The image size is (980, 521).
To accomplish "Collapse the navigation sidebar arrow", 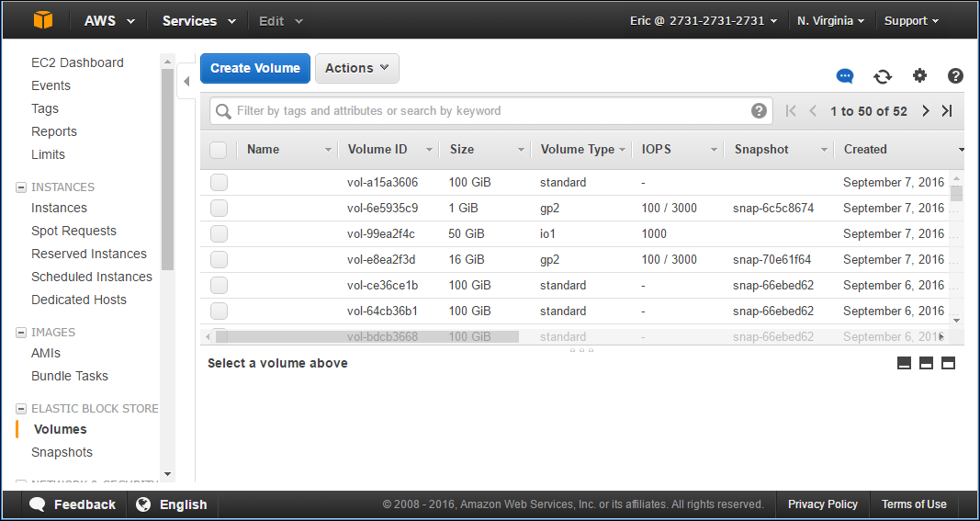I will 186,81.
